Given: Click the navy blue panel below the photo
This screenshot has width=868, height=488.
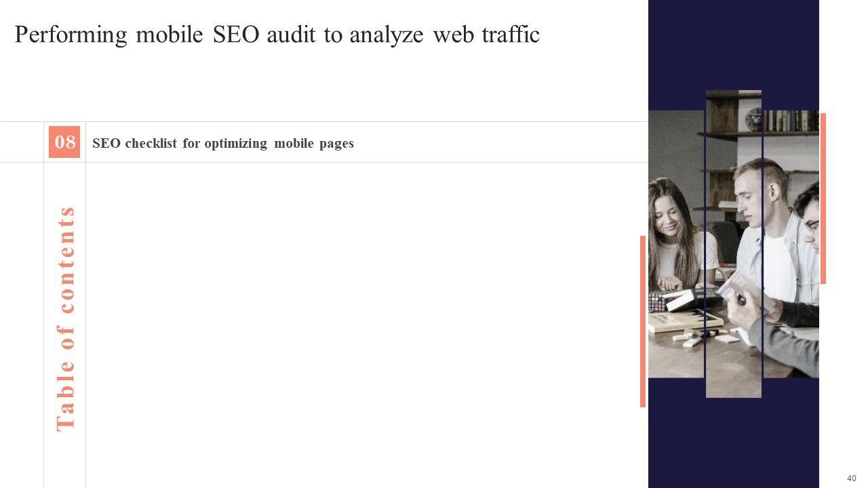Looking at the screenshot, I should click(734, 441).
